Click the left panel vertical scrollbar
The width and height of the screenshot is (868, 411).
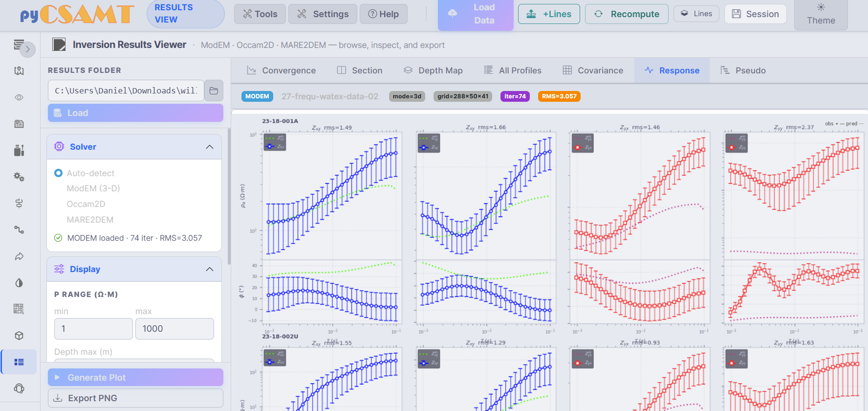point(229,196)
